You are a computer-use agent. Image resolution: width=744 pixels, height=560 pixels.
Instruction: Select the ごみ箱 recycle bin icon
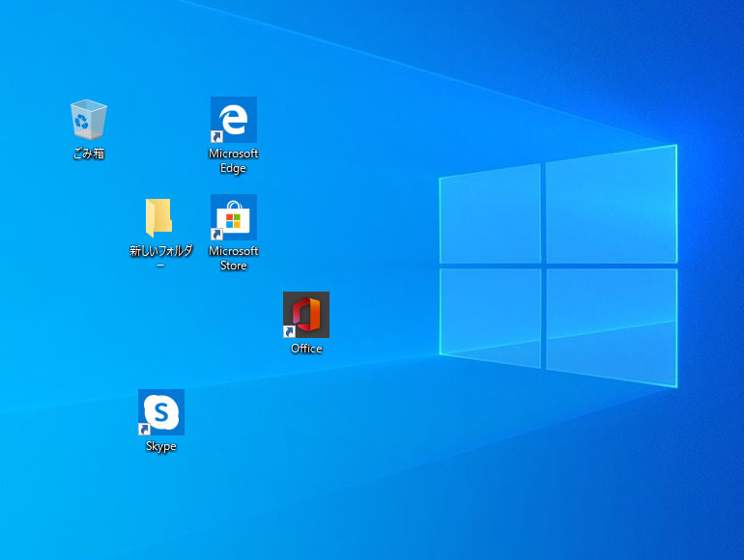89,120
